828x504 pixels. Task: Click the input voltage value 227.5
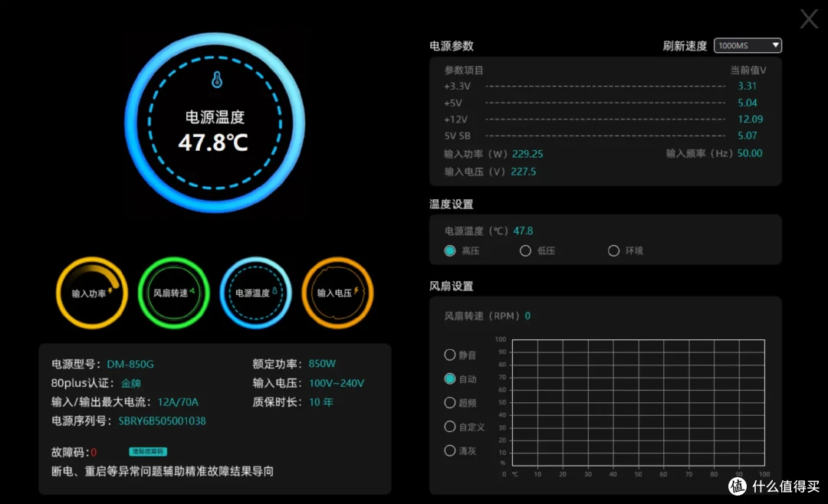(x=524, y=172)
